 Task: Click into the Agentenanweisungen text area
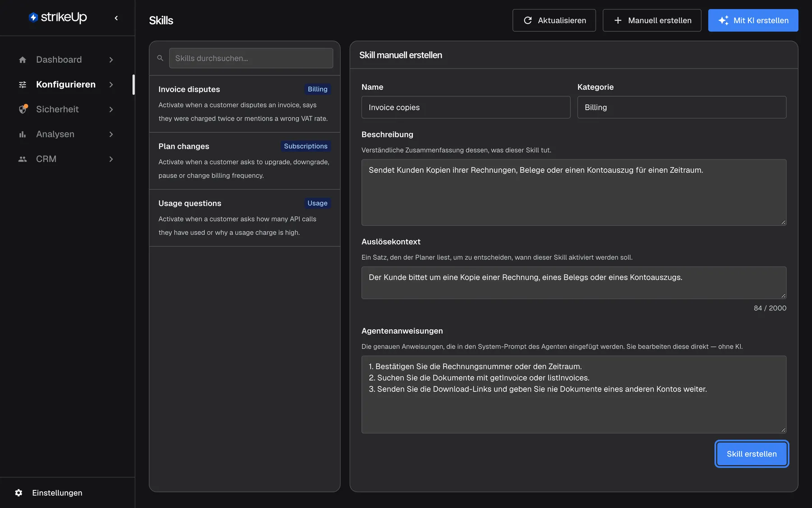point(574,395)
